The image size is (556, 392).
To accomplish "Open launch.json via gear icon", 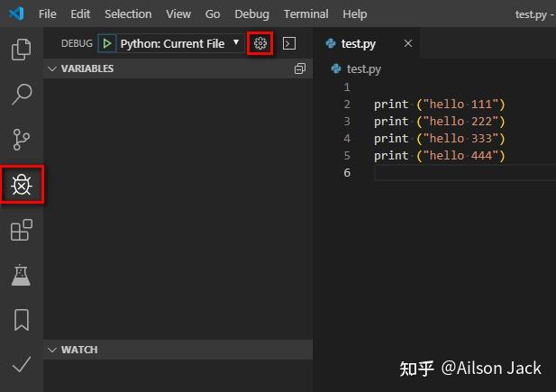I will [x=260, y=43].
